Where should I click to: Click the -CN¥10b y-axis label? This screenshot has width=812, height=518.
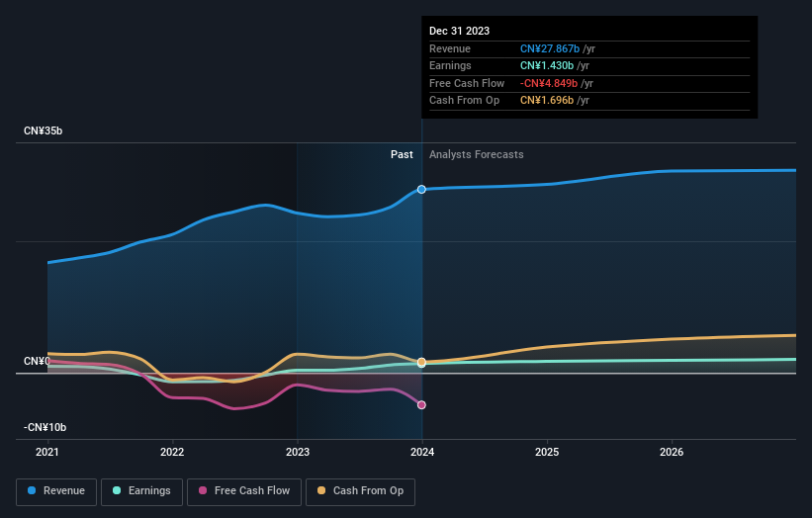click(x=45, y=427)
